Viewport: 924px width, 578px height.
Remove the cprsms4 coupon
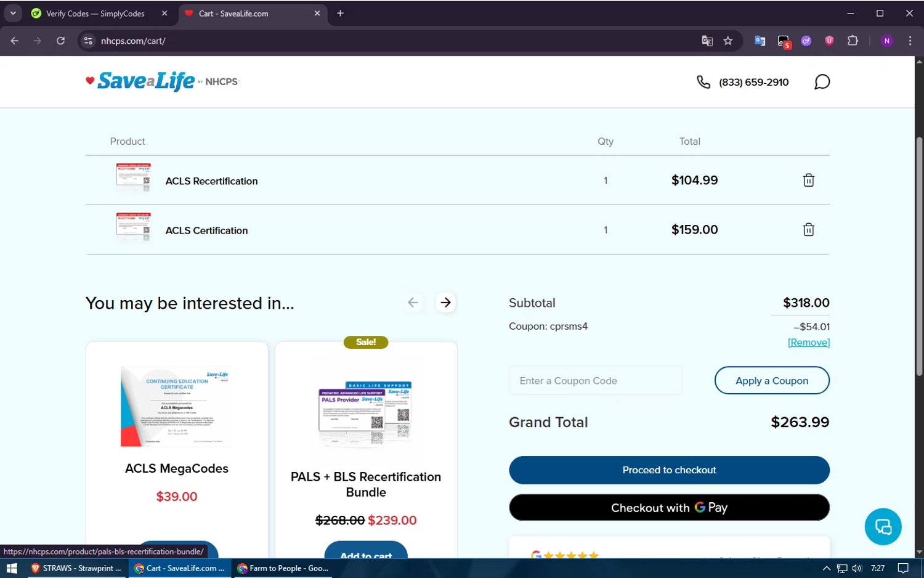[x=809, y=342]
